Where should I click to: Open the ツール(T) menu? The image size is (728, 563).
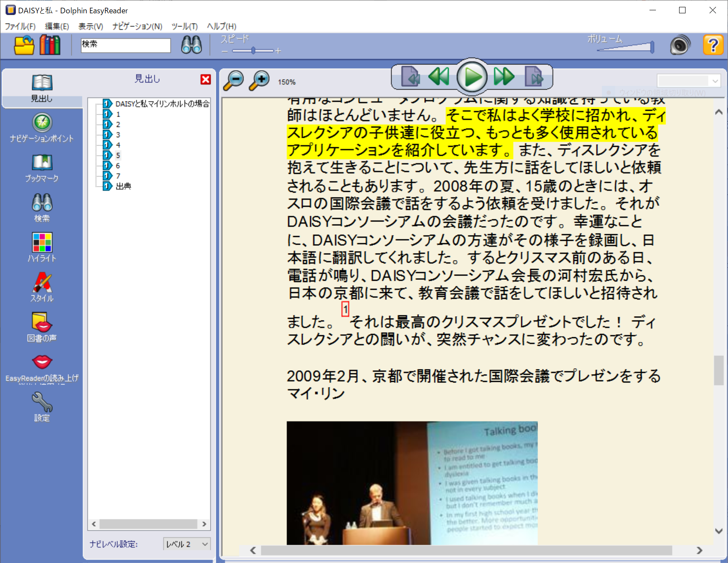[184, 26]
